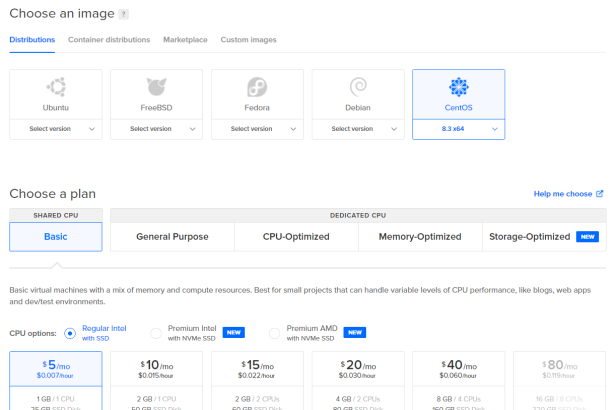This screenshot has height=410, width=615.
Task: Open the Fedora Select version dropdown
Action: pos(257,129)
